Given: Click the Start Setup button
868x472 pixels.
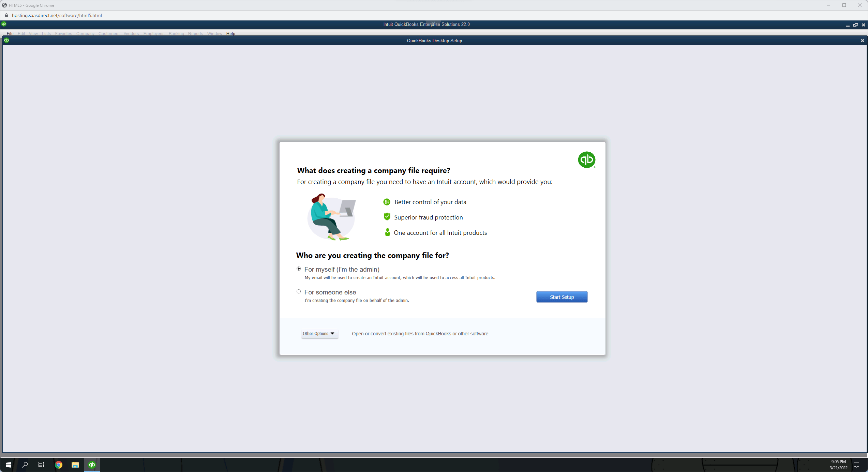Looking at the screenshot, I should click(x=562, y=297).
